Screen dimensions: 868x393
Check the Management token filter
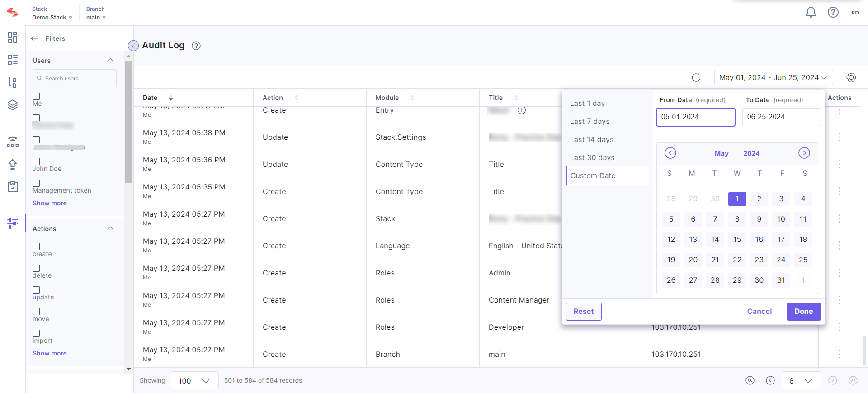pos(36,183)
